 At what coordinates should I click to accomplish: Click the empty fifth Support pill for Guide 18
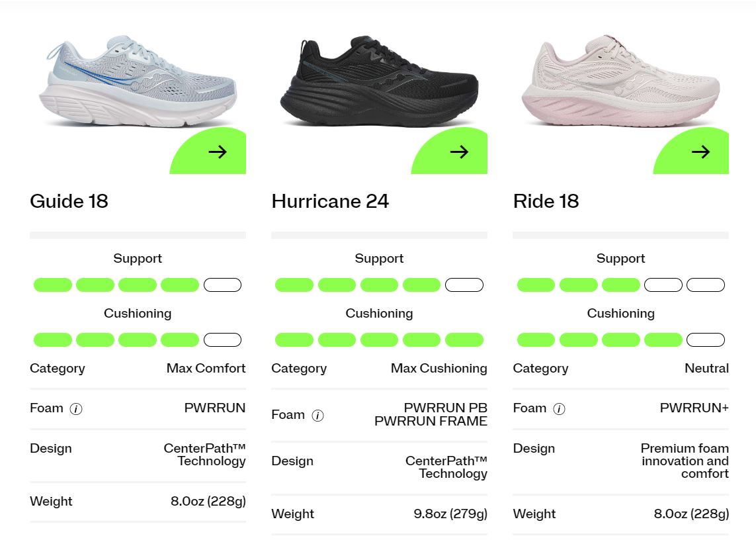223,285
